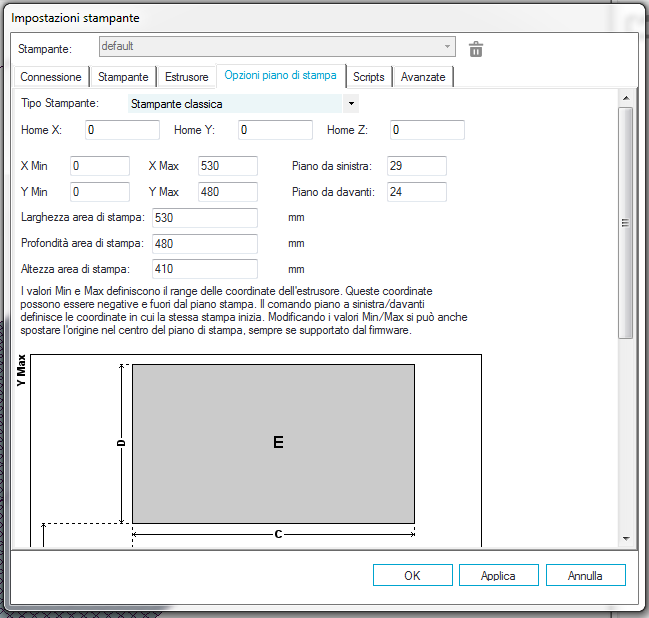
Task: Click the trash icon to delete printer
Action: tap(476, 49)
